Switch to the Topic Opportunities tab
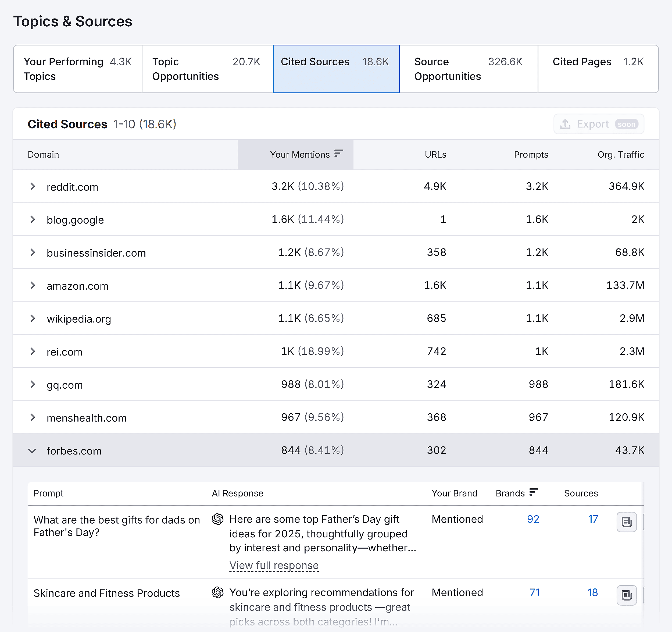 206,69
